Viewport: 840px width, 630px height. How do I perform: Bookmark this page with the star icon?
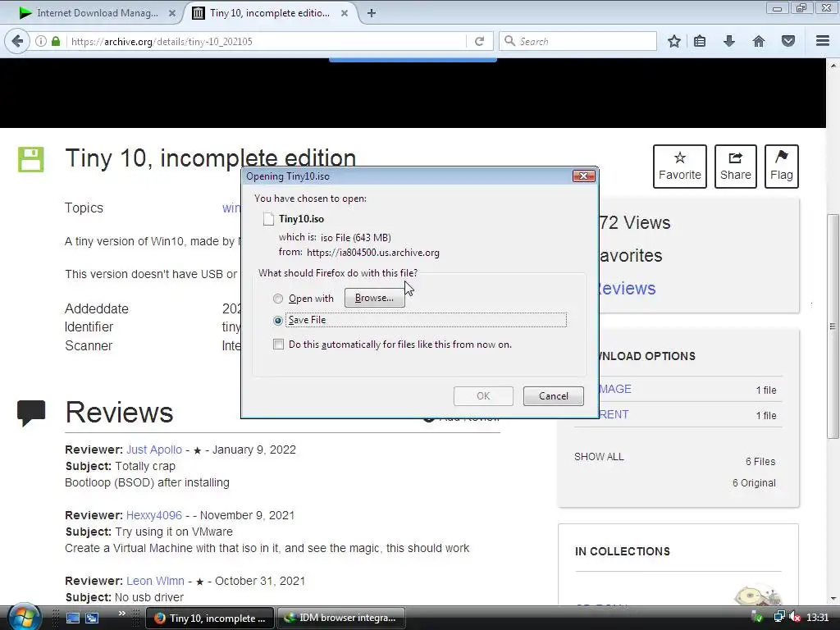pyautogui.click(x=674, y=41)
